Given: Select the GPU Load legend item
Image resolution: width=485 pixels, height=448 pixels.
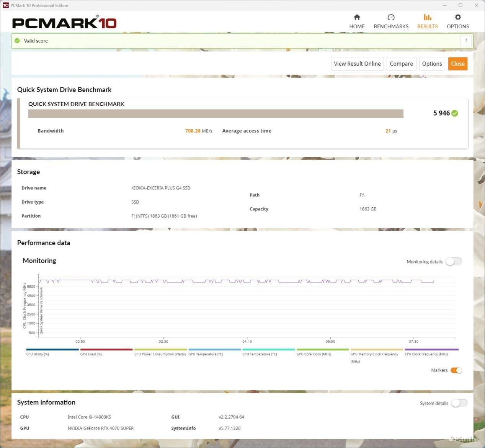Looking at the screenshot, I should tap(106, 352).
